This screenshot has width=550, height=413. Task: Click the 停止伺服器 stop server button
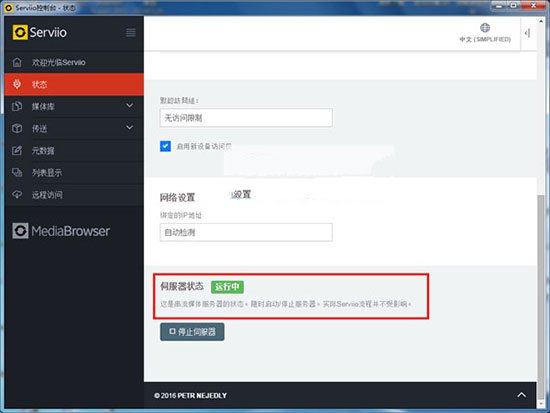pyautogui.click(x=192, y=332)
